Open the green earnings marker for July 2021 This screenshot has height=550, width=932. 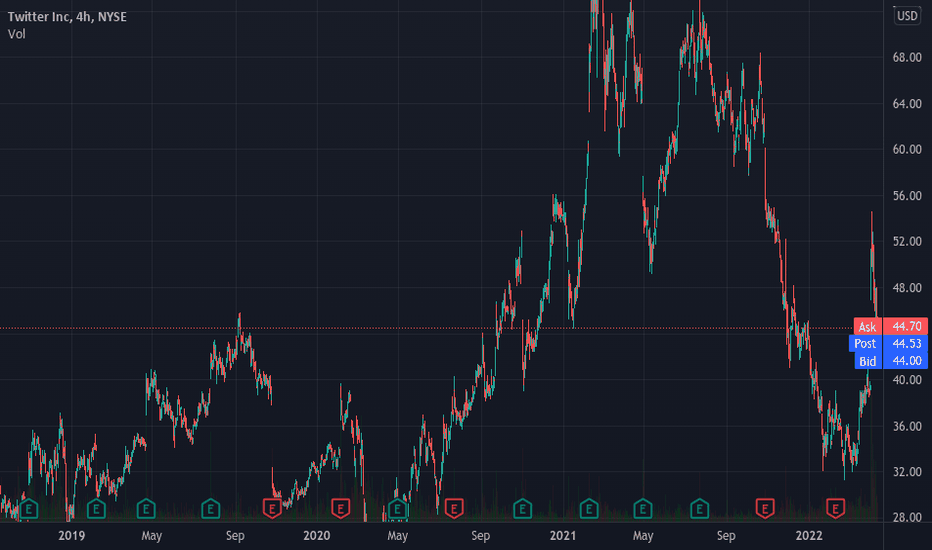[700, 509]
